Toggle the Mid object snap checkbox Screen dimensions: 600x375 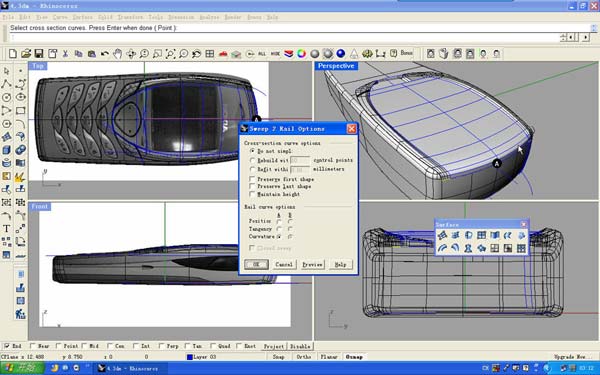tap(84, 346)
